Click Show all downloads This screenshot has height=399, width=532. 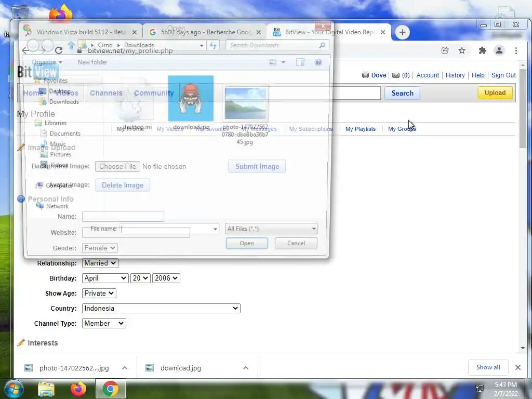pos(488,367)
